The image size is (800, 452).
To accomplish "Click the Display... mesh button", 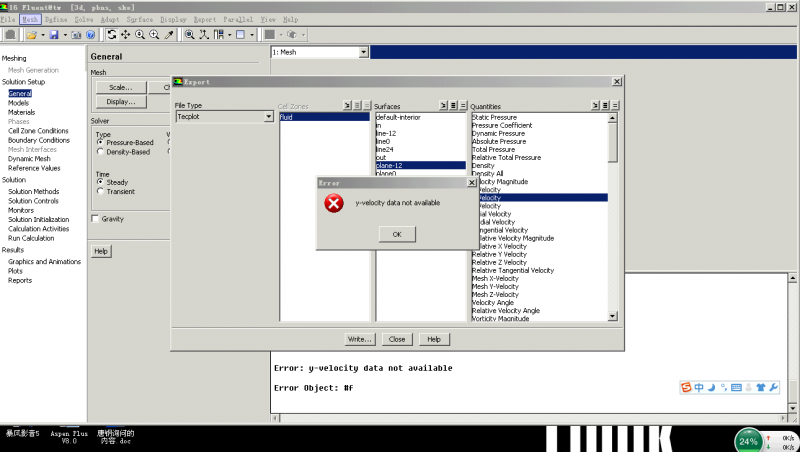I will 121,102.
